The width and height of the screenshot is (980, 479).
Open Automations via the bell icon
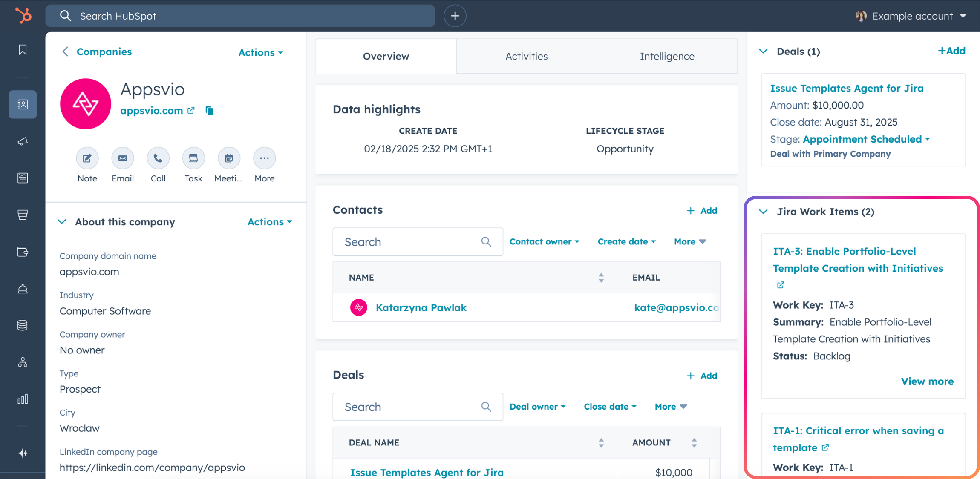click(x=23, y=289)
